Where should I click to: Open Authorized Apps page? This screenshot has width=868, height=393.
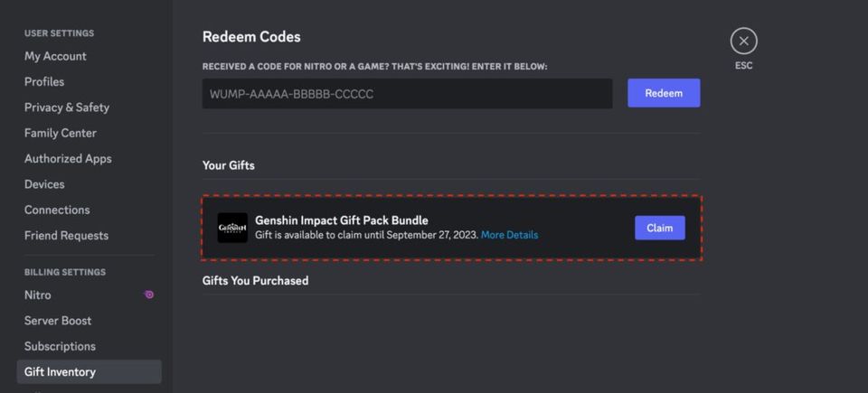tap(68, 158)
